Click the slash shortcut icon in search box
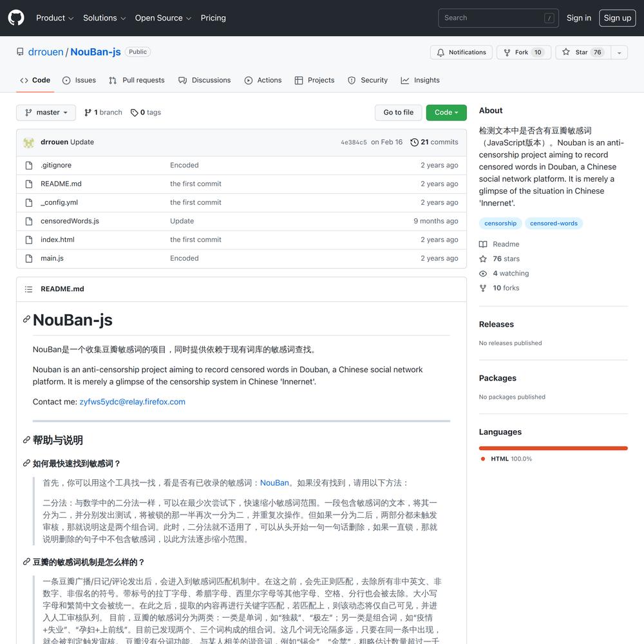The width and height of the screenshot is (644, 644). pyautogui.click(x=549, y=18)
